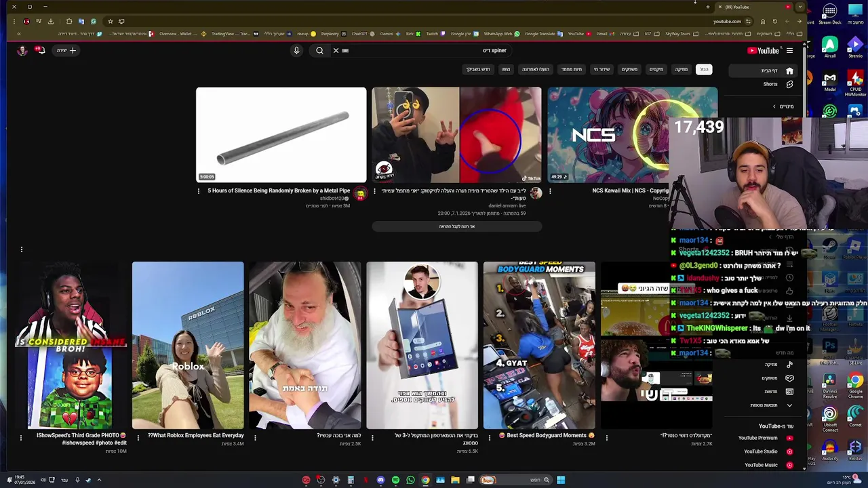Image resolution: width=868 pixels, height=488 pixels.
Task: Open Chrome downloads icon in toolbar
Action: tap(50, 21)
